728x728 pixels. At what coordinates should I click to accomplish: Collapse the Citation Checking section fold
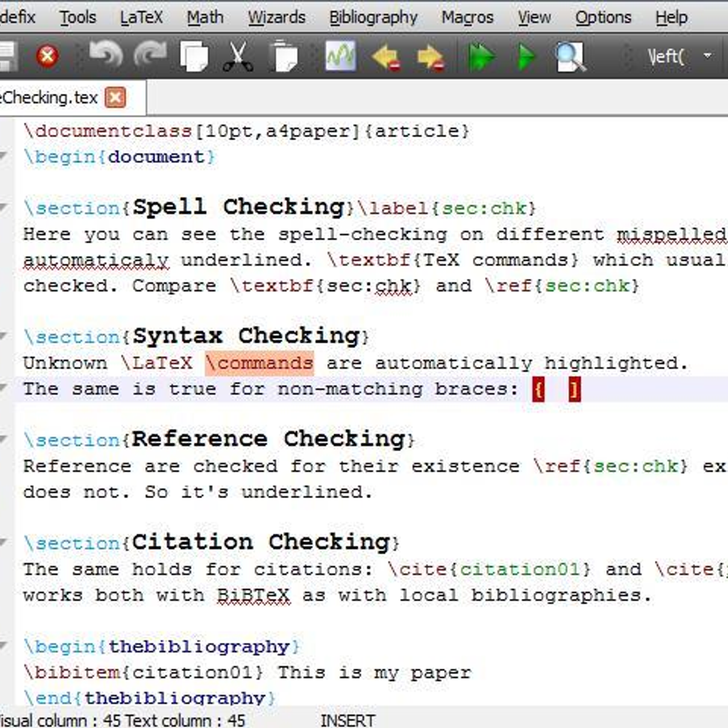coord(3,542)
